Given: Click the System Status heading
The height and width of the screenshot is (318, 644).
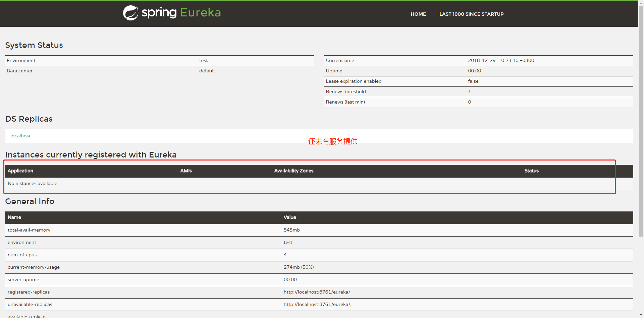Looking at the screenshot, I should (34, 45).
